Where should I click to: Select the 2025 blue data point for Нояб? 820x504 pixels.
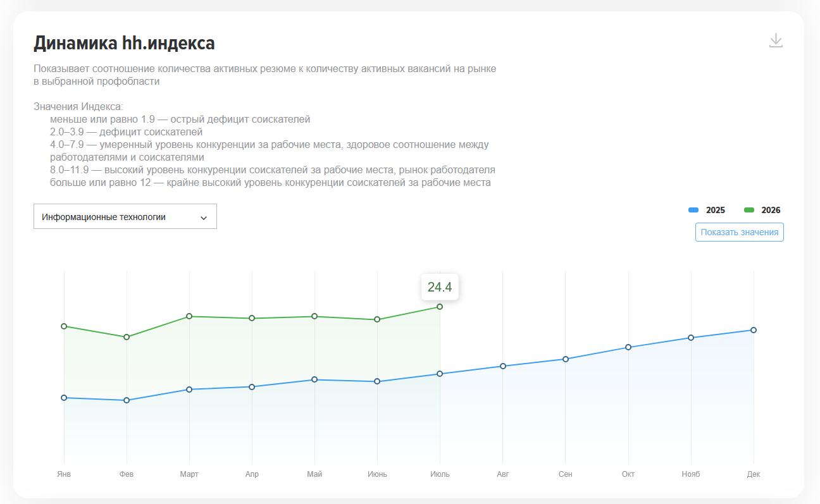[x=691, y=338]
